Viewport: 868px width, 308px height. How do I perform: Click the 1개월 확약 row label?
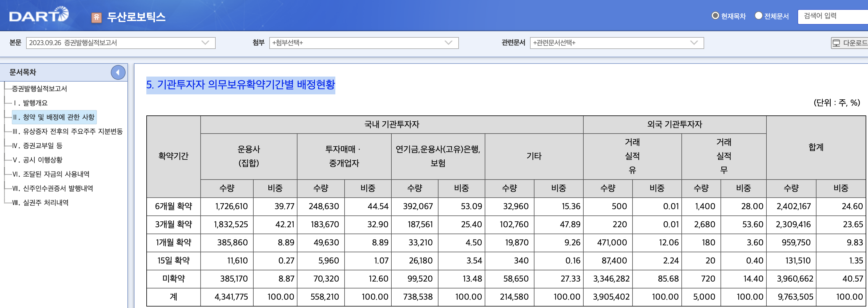coord(174,242)
